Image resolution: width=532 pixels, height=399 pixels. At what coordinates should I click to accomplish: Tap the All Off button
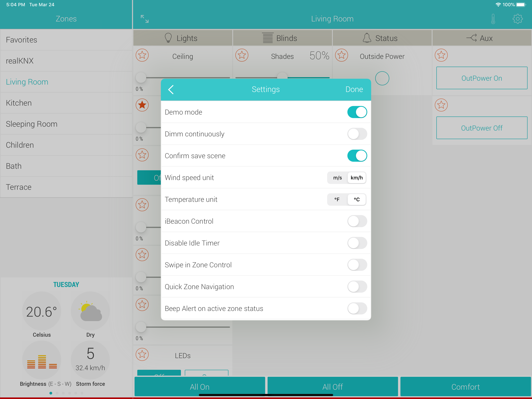pyautogui.click(x=333, y=387)
